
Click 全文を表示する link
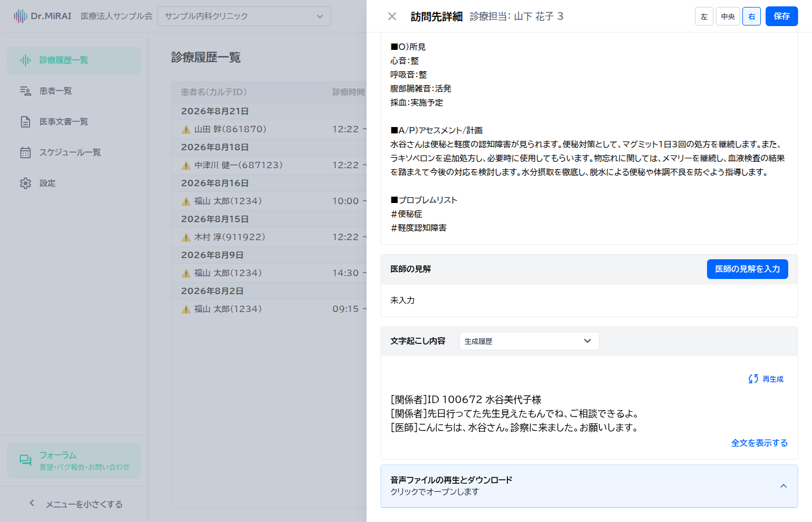(x=760, y=443)
